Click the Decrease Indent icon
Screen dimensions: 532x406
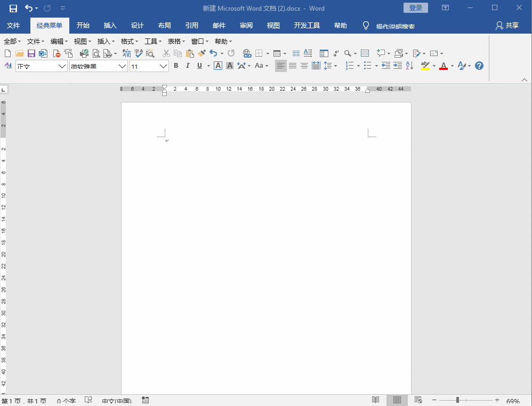coord(386,66)
